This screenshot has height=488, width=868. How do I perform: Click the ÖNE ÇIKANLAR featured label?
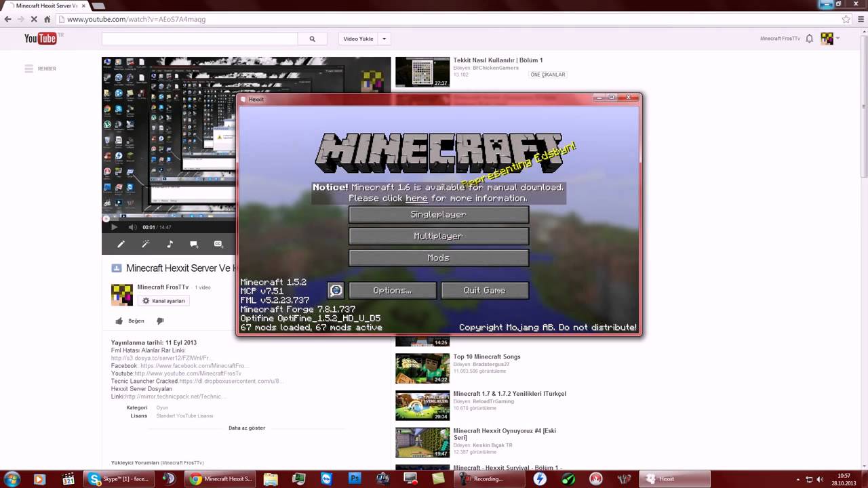[x=548, y=75]
